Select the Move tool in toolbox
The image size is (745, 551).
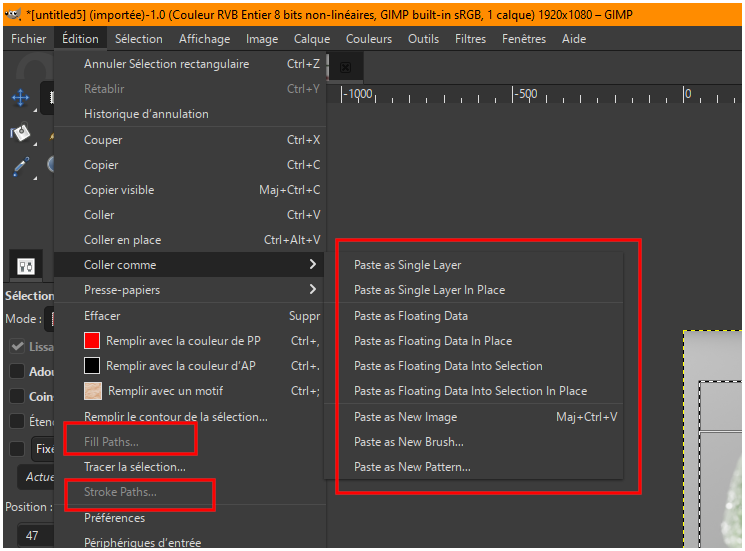(20, 98)
